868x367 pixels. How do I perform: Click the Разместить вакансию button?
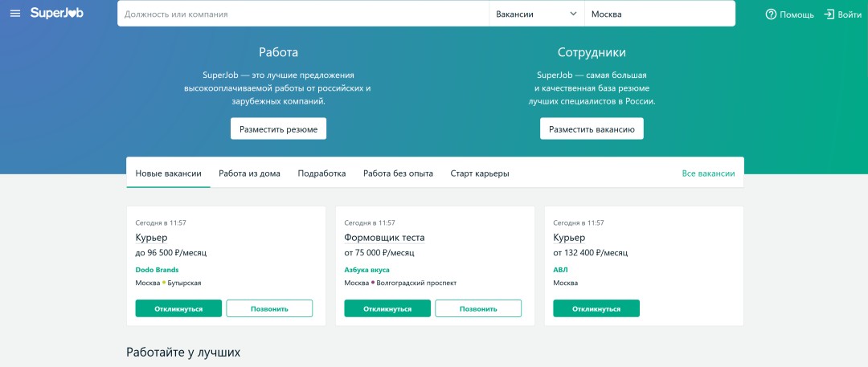click(x=592, y=128)
